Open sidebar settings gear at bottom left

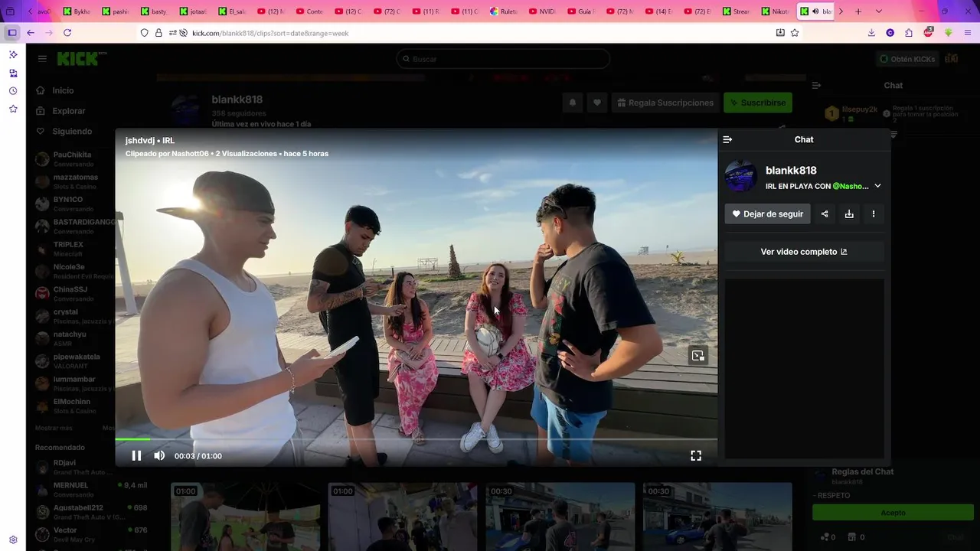(x=13, y=540)
